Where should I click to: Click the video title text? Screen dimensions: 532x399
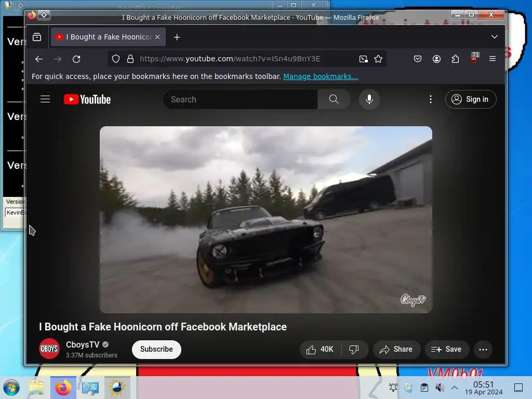coord(163,327)
